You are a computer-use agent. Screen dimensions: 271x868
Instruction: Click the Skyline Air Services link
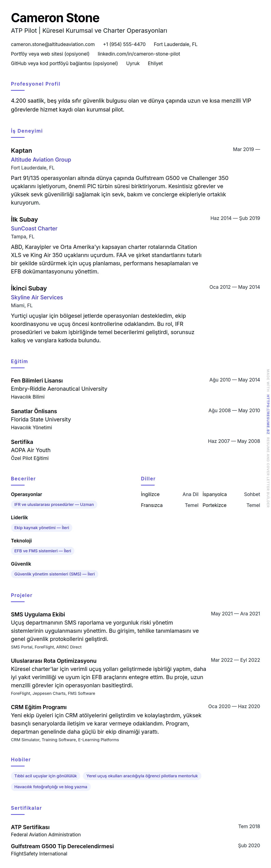click(37, 297)
